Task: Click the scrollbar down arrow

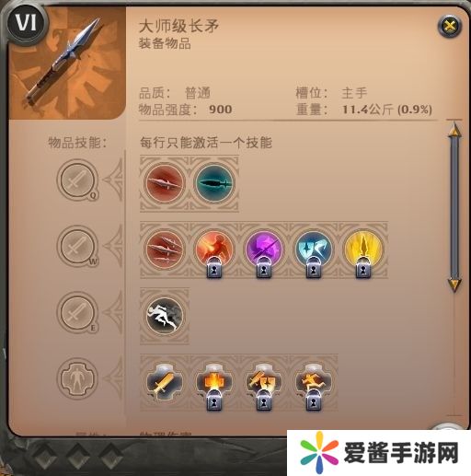Action: 454,284
